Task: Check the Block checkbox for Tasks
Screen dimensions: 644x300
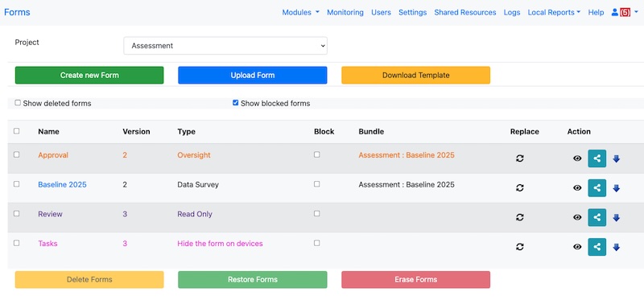Action: click(x=316, y=244)
